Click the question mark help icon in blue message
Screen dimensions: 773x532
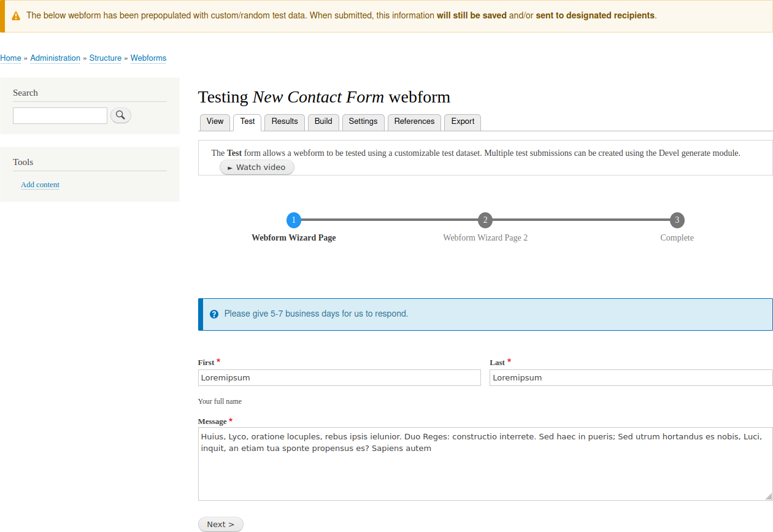[213, 314]
